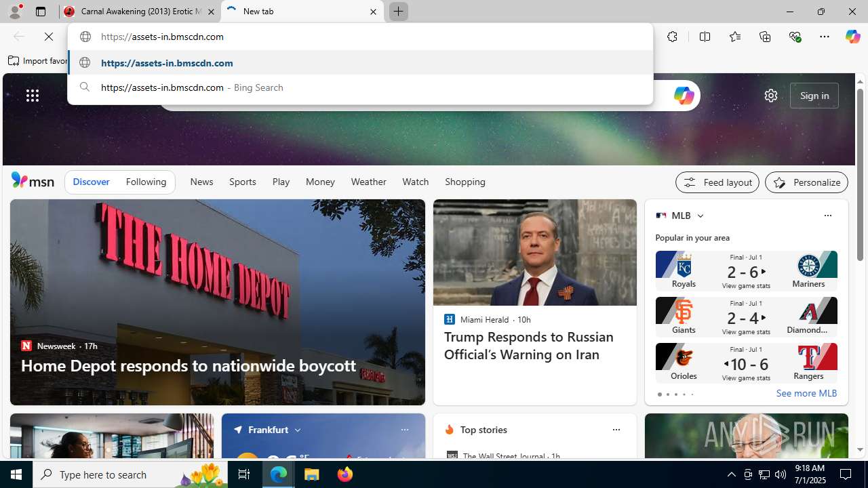868x488 pixels.
Task: Expand the Frankfurt location dropdown
Action: tap(298, 430)
